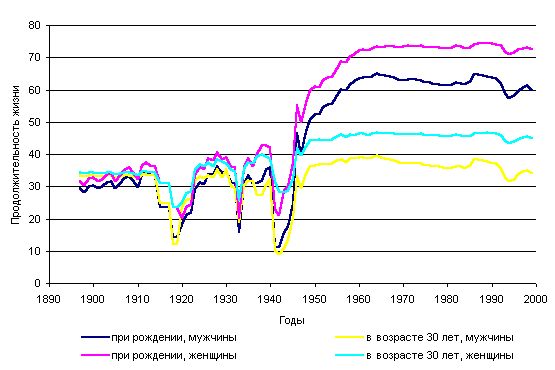555x370 pixels.
Task: Click the 1980 x-axis label
Action: (x=447, y=299)
